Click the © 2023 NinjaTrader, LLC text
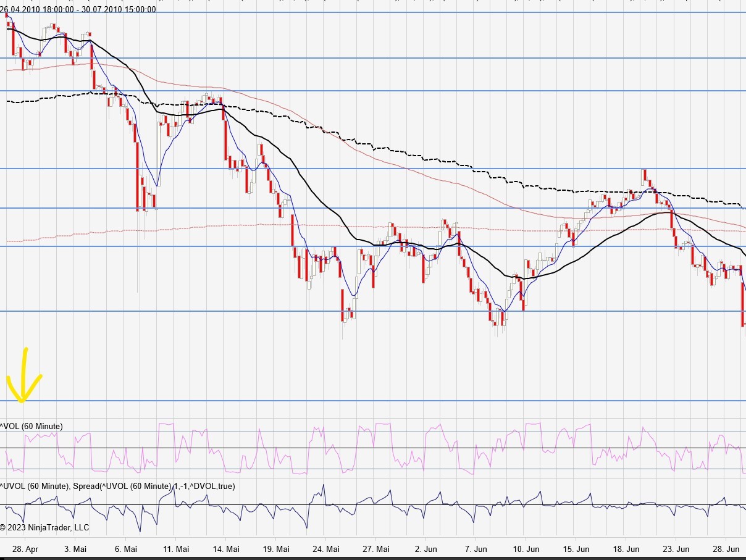Viewport: 746px width, 560px height. (x=44, y=528)
